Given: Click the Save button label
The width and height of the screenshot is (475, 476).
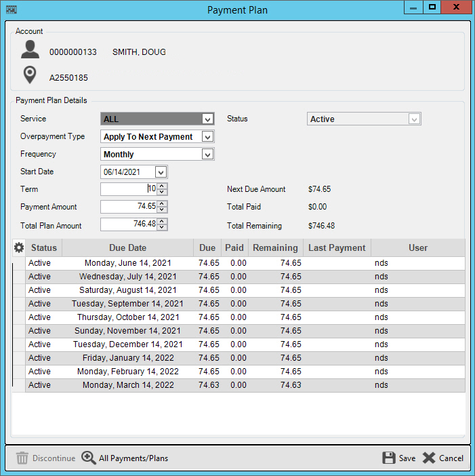Looking at the screenshot, I should tap(407, 458).
